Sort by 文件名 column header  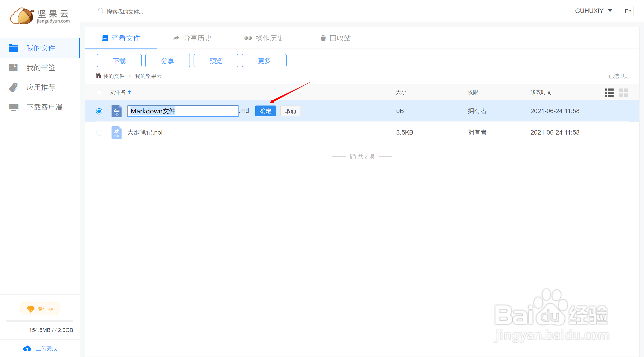pos(117,92)
